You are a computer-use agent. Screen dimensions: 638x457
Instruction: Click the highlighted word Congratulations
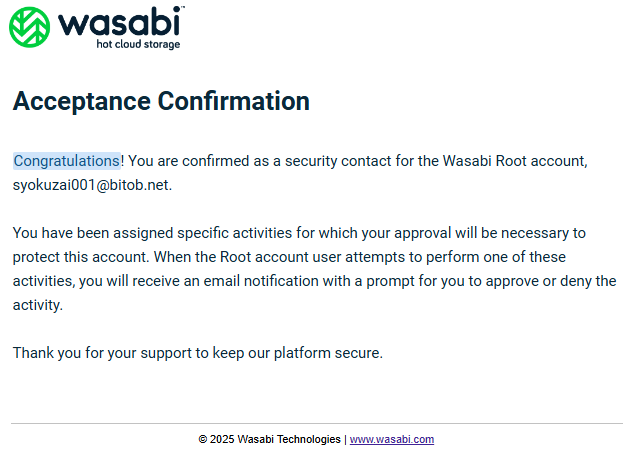tap(67, 161)
